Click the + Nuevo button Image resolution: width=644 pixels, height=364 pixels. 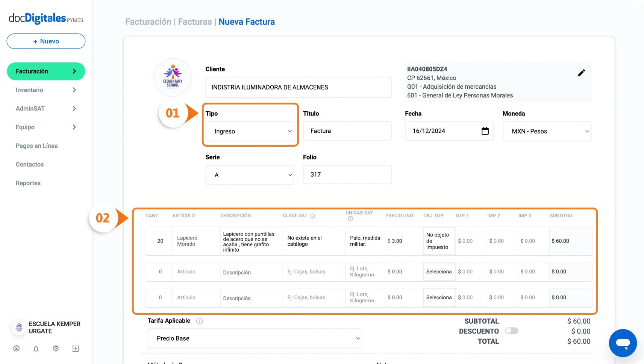coord(46,41)
